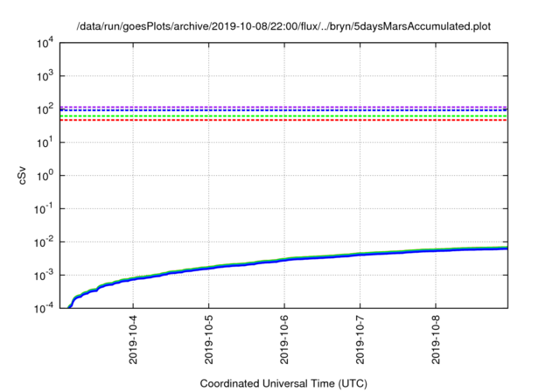560x392 pixels.
Task: Click the 10^-1 y-axis tick label
Action: tap(44, 209)
